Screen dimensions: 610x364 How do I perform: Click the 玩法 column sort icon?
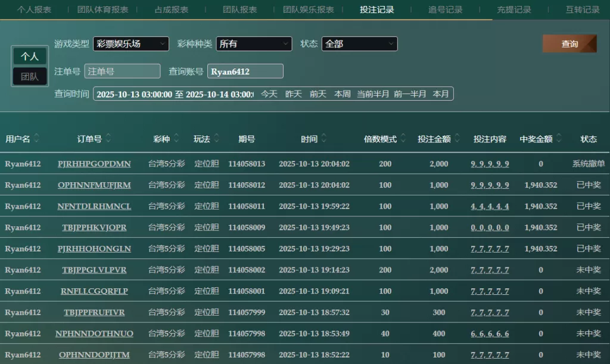pyautogui.click(x=217, y=139)
